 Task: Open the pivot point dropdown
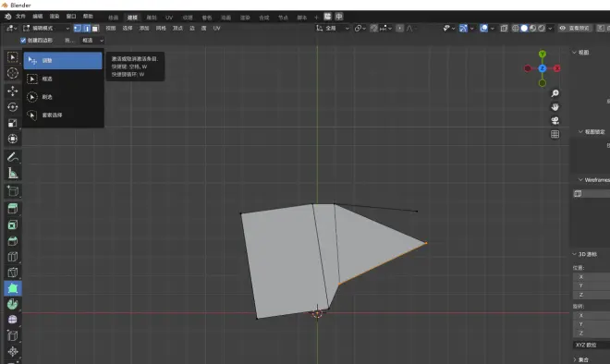360,28
